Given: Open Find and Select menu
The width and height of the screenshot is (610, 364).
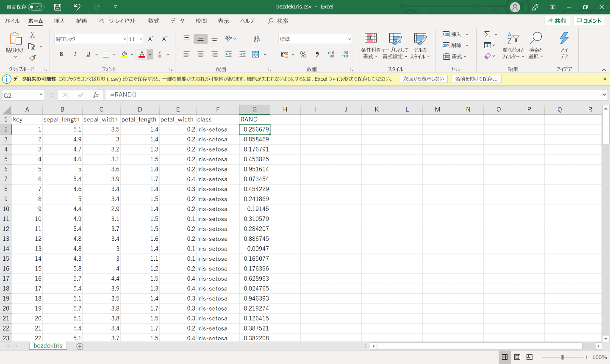Looking at the screenshot, I should tap(535, 46).
